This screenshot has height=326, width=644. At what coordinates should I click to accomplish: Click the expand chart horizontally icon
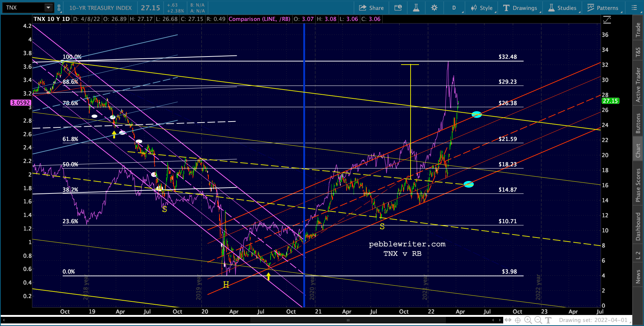click(x=508, y=320)
